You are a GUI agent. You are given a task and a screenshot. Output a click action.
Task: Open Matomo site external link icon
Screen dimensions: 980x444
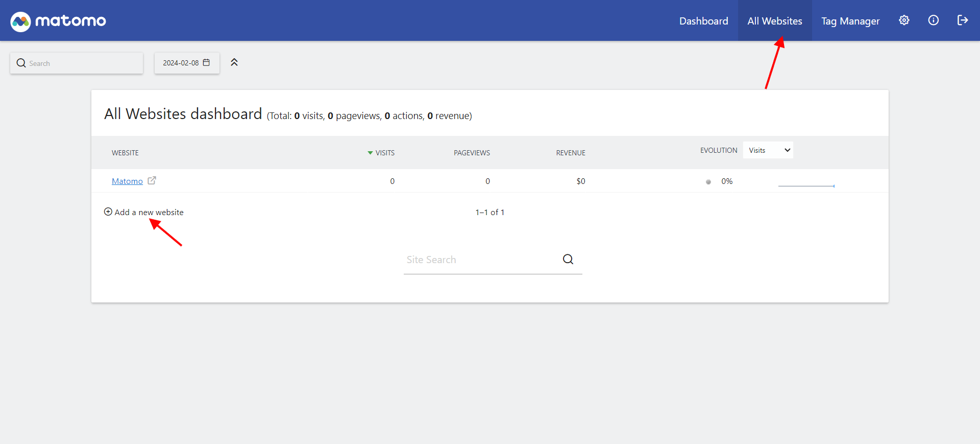click(x=152, y=180)
